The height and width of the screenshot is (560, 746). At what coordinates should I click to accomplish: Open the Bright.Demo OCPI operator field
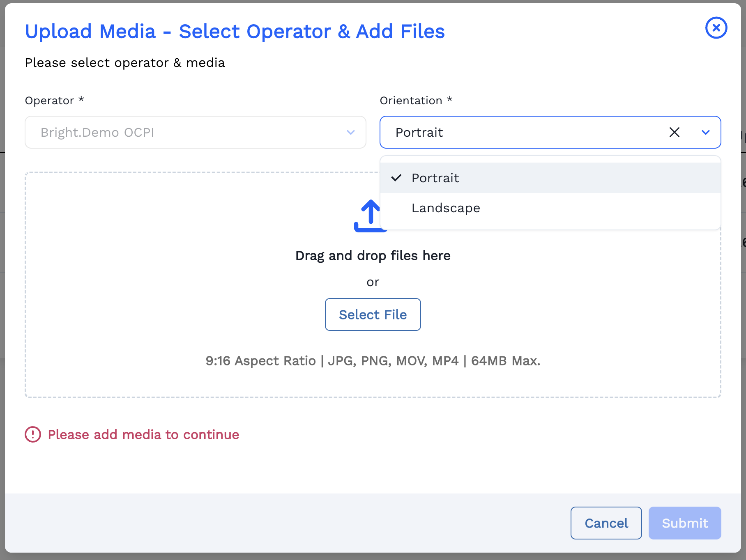coord(185,132)
